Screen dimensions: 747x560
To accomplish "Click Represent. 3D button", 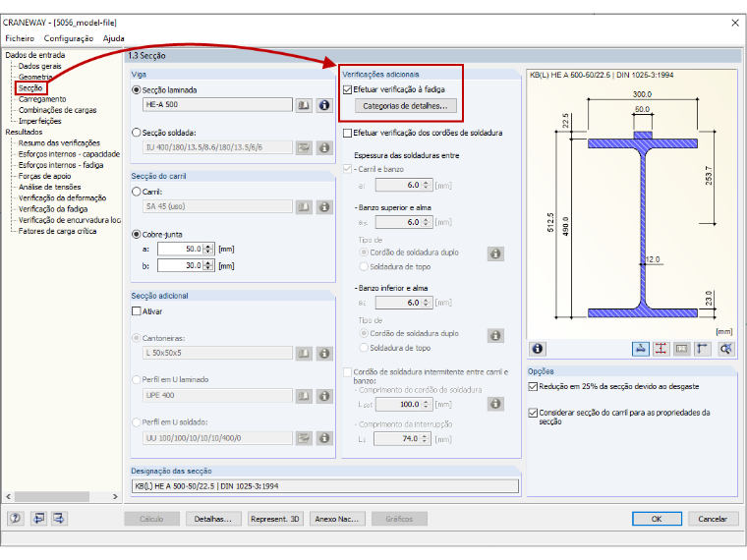I will click(x=275, y=519).
